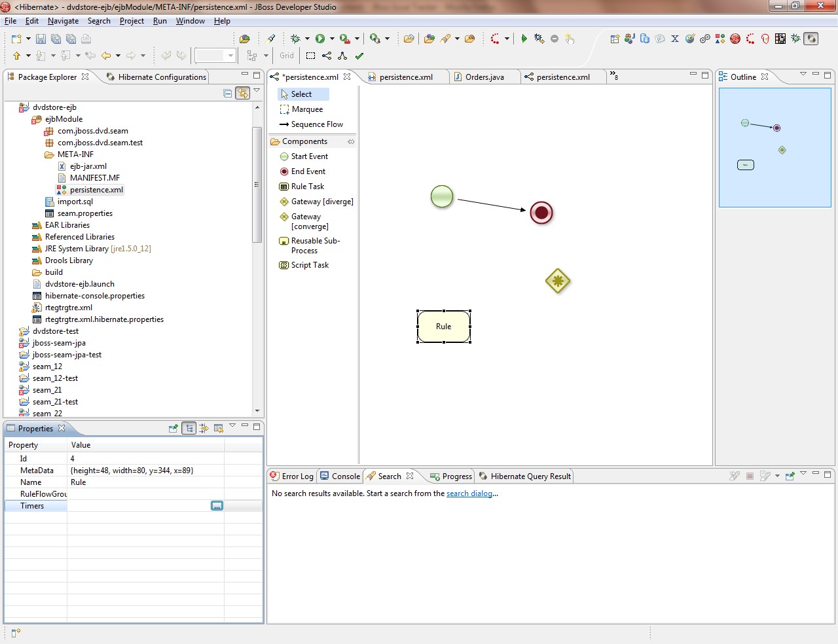Pick the Sequence Flow connection tool
The width and height of the screenshot is (838, 644).
click(x=316, y=124)
